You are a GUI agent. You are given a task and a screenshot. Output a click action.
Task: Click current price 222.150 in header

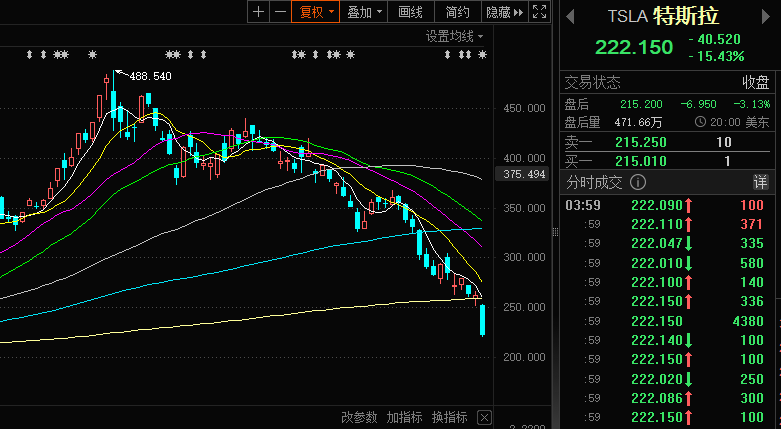click(x=634, y=47)
